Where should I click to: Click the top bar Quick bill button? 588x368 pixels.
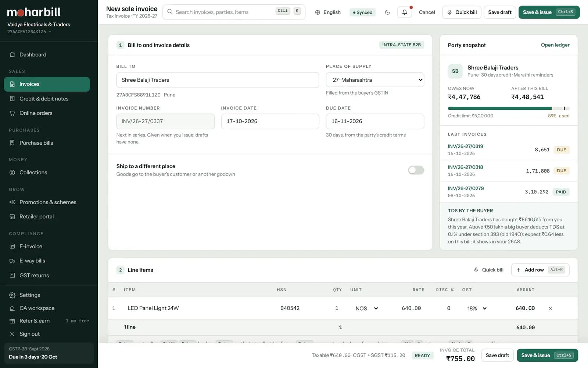(462, 12)
